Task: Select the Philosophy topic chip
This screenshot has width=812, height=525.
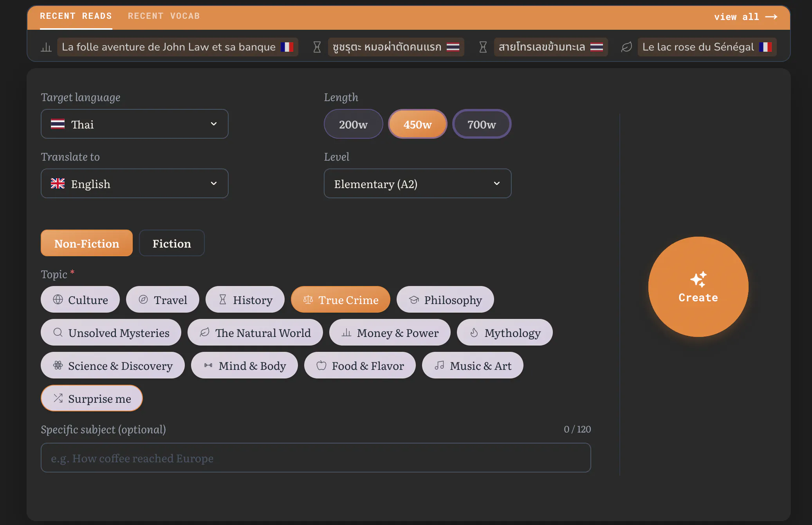Action: pyautogui.click(x=446, y=299)
